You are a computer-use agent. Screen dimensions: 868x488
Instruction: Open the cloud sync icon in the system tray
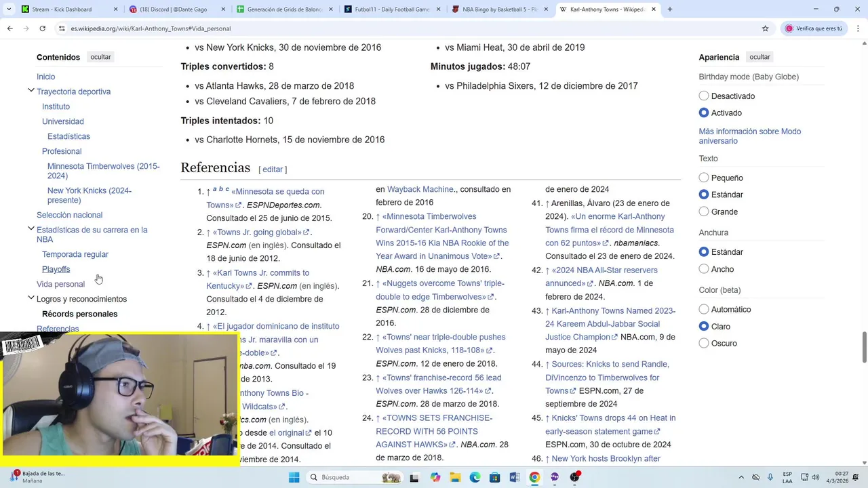coord(755,477)
